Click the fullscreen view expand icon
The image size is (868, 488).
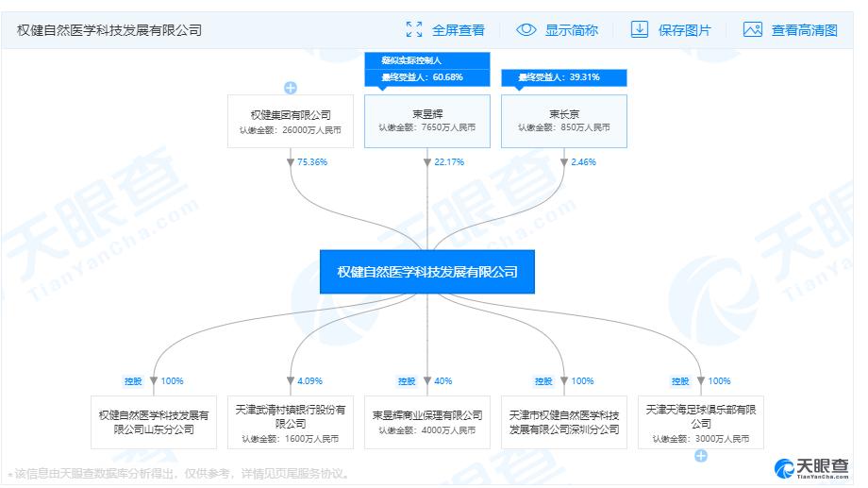coord(413,29)
